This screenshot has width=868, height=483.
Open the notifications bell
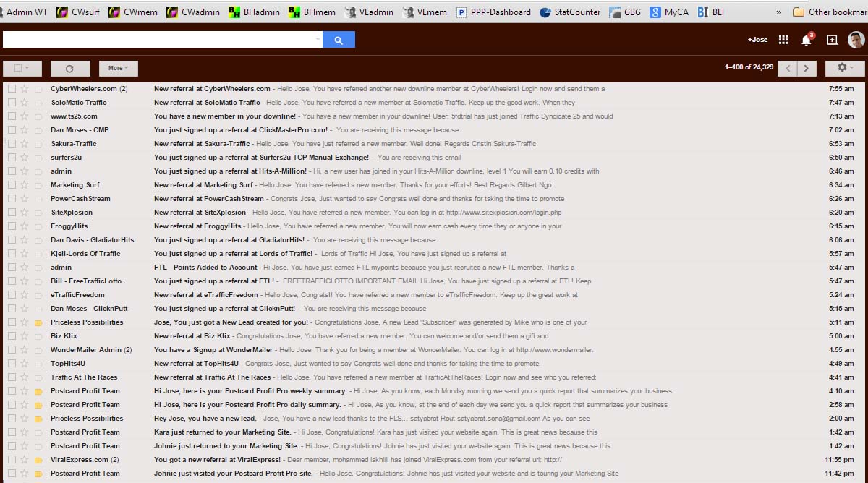(x=807, y=40)
